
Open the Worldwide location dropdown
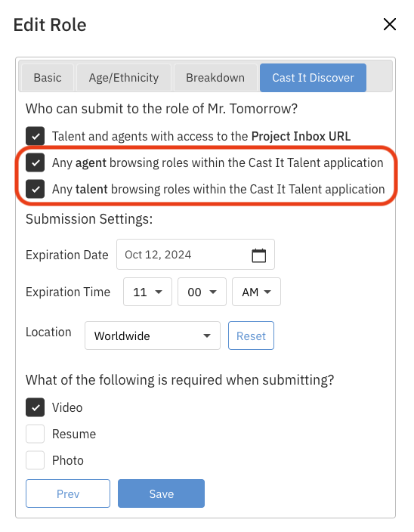click(x=153, y=336)
